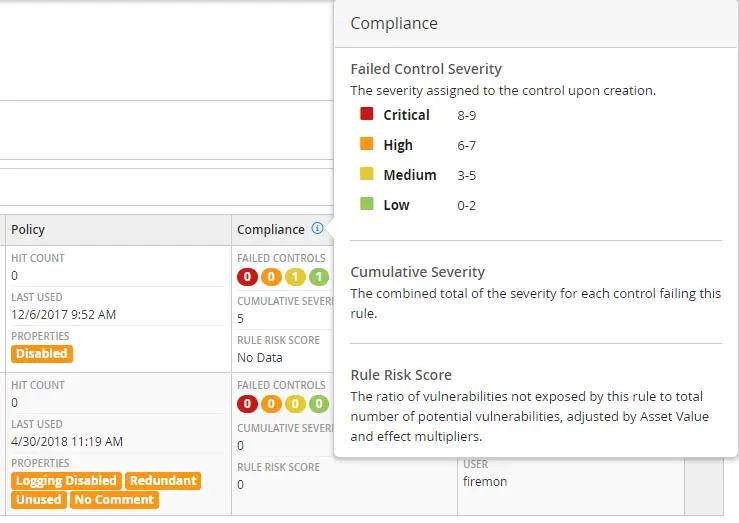Viewport: 739px width, 523px height.
Task: Click the green Low swatch in legend
Action: (367, 204)
